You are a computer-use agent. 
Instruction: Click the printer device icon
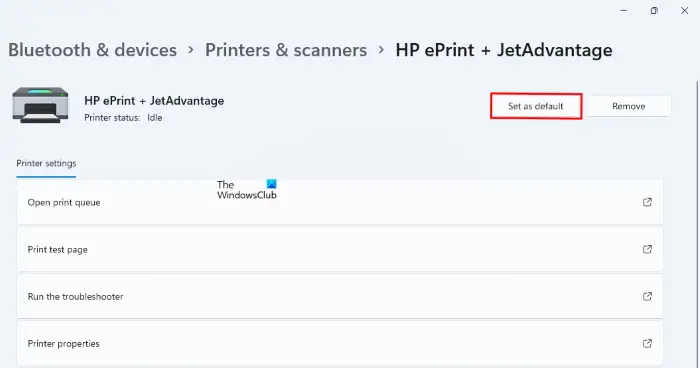click(x=41, y=105)
